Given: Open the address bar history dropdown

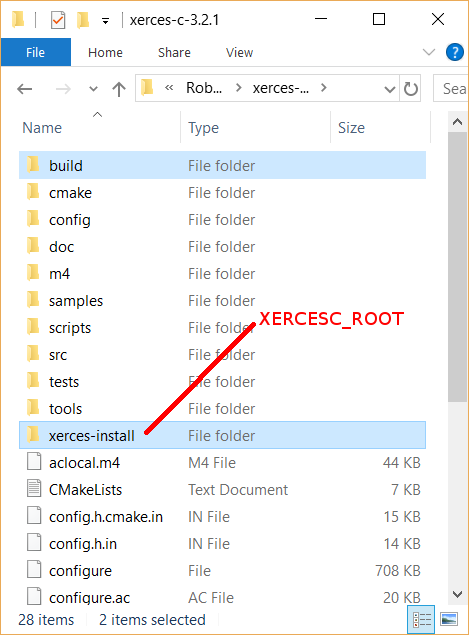Looking at the screenshot, I should tap(390, 89).
